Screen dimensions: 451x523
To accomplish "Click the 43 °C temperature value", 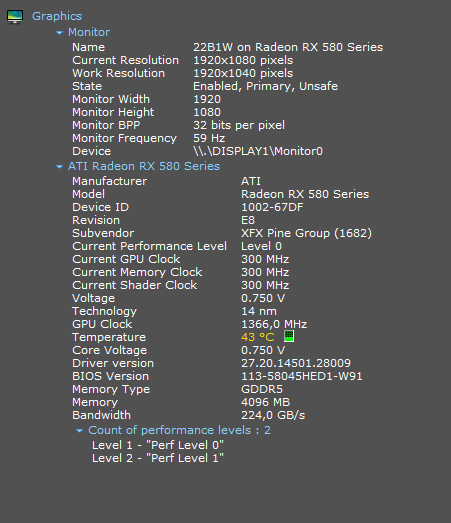I will point(258,337).
